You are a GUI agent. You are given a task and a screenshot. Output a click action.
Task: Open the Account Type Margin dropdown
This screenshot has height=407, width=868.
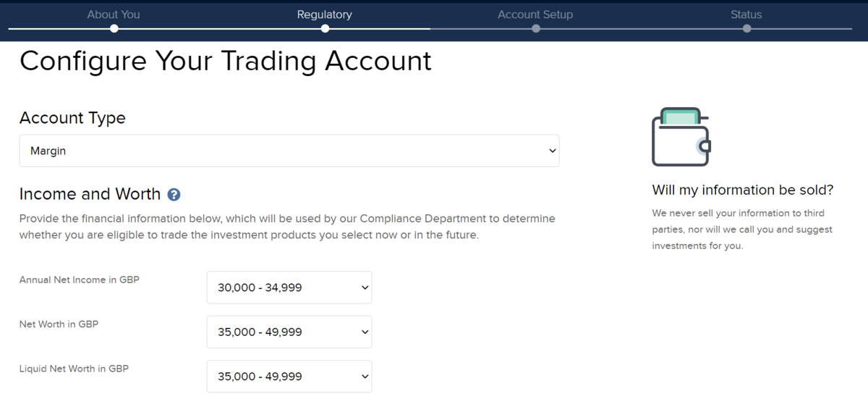[x=289, y=151]
